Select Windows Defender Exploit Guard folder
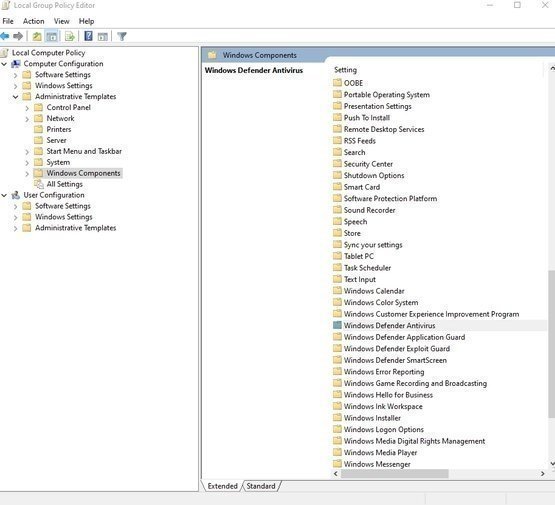The image size is (555, 505). click(x=397, y=349)
